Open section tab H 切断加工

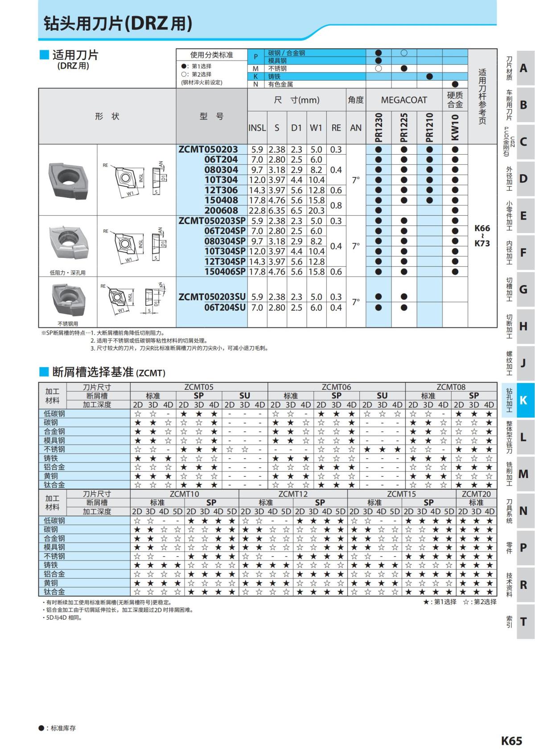point(519,326)
